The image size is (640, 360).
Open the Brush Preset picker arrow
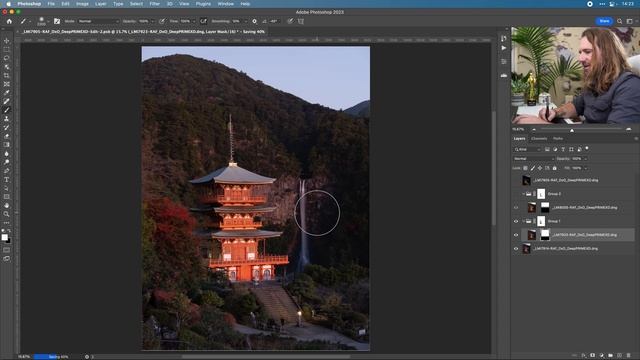48,21
